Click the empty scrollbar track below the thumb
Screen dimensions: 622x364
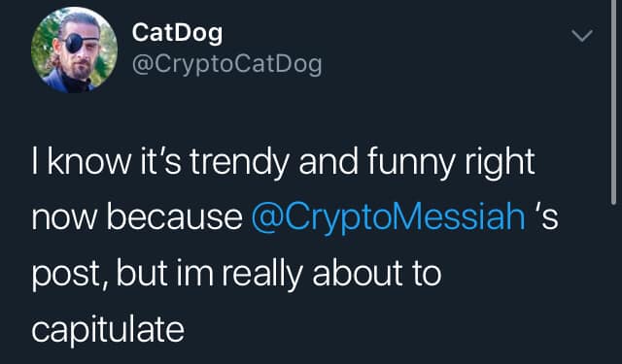click(613, 284)
